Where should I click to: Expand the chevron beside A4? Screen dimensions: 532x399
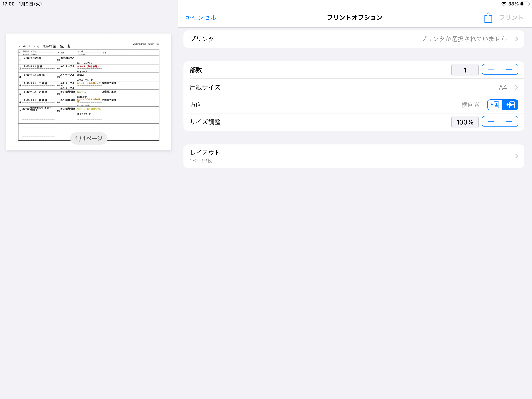tap(516, 87)
